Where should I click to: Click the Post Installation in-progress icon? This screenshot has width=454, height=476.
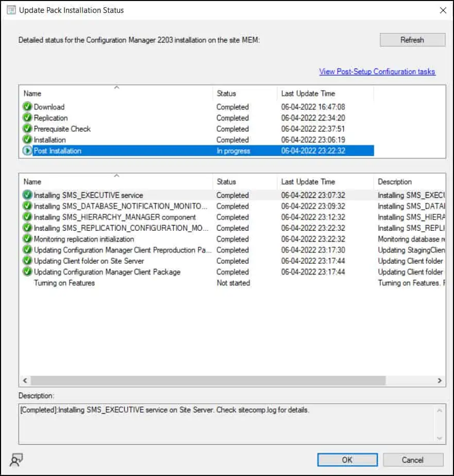coord(27,150)
